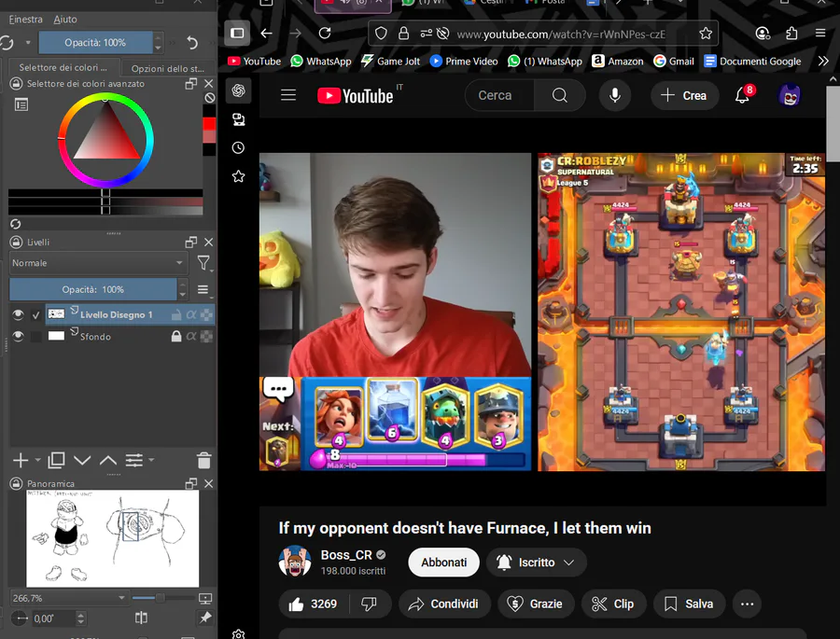Click rotation 0,00° stepper arrows
The image size is (840, 639).
[80, 618]
